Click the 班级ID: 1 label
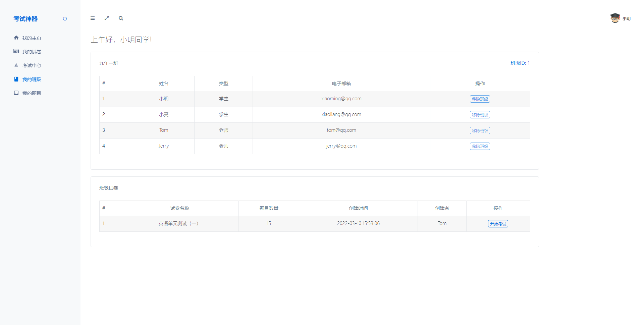This screenshot has height=325, width=644. point(520,63)
